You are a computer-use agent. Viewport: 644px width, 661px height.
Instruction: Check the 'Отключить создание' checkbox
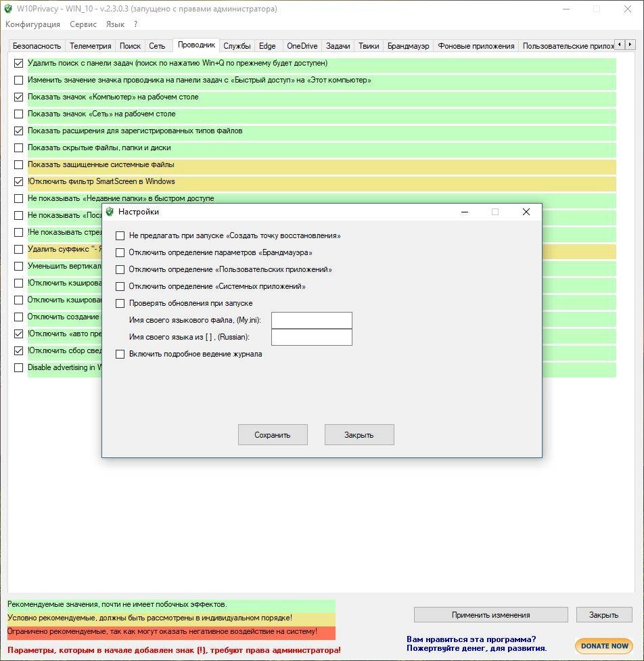18,317
